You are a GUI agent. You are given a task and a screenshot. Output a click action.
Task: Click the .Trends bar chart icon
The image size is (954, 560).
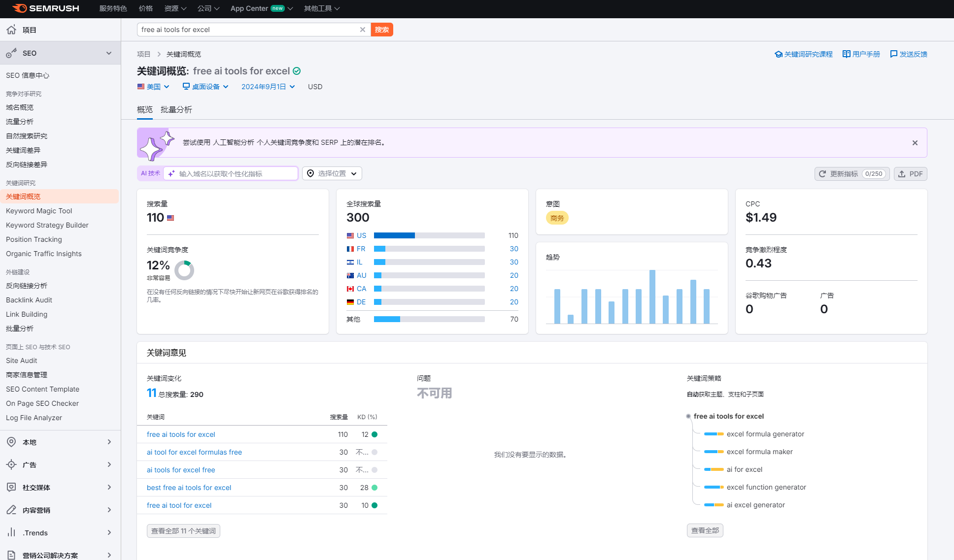tap(11, 532)
